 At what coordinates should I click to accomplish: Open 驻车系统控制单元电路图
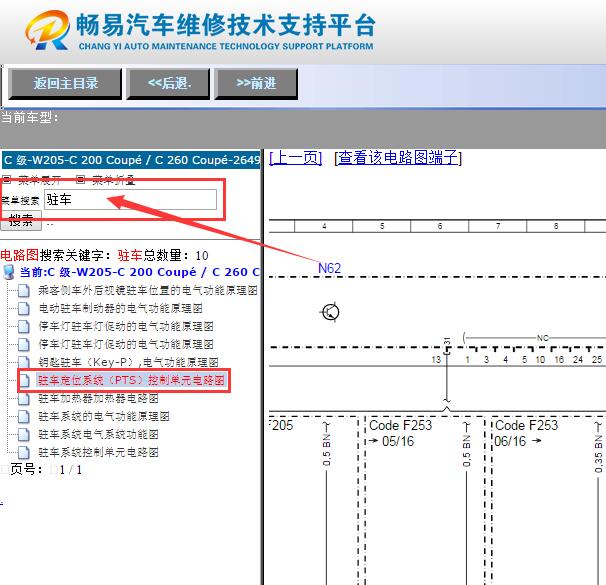pyautogui.click(x=98, y=452)
